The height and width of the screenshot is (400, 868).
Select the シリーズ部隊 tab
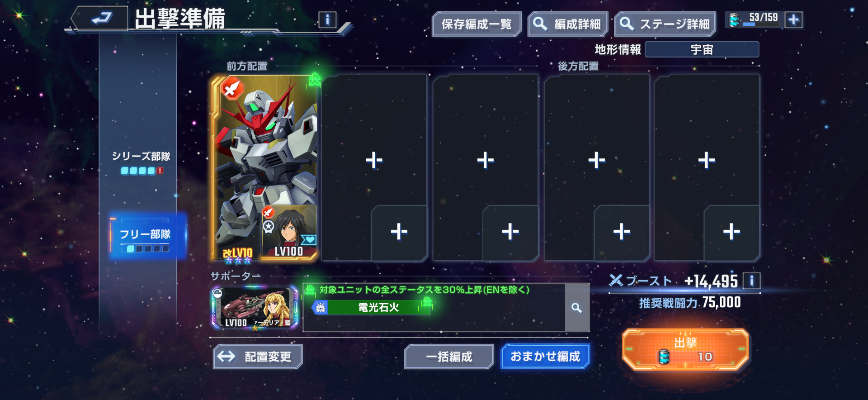[141, 163]
